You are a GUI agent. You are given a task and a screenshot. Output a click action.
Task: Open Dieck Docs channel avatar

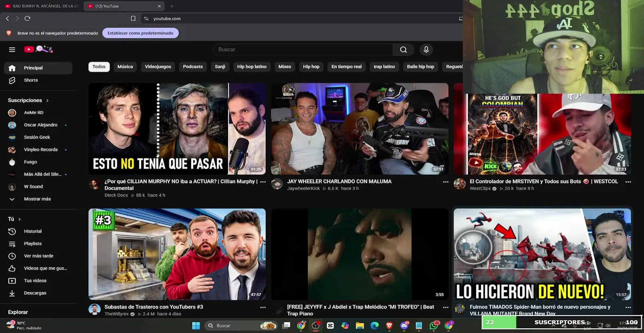[x=94, y=184]
